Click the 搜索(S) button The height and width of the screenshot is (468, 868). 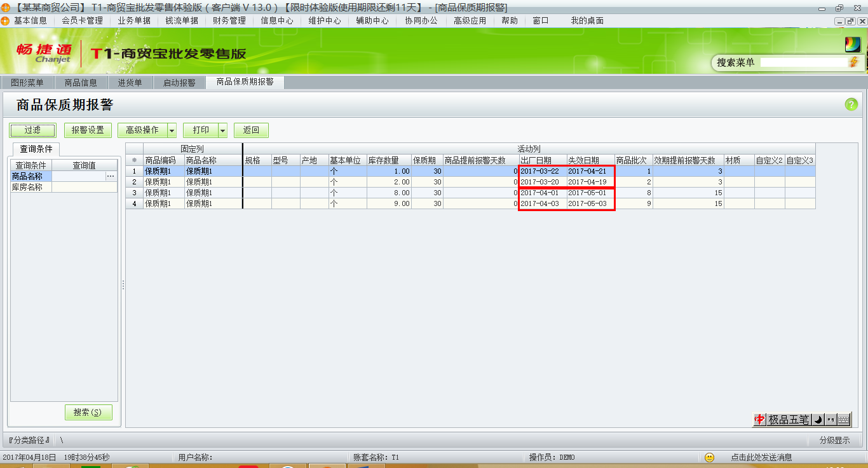tap(88, 412)
